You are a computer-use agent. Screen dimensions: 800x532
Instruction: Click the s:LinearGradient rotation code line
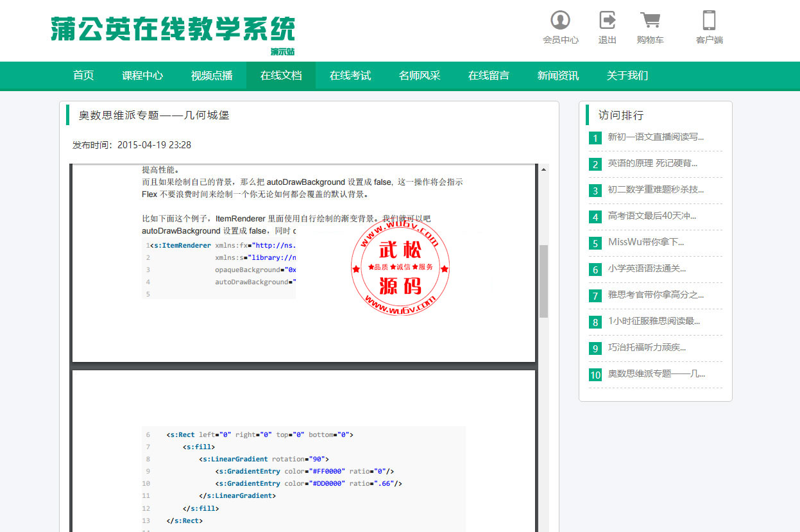coord(264,459)
